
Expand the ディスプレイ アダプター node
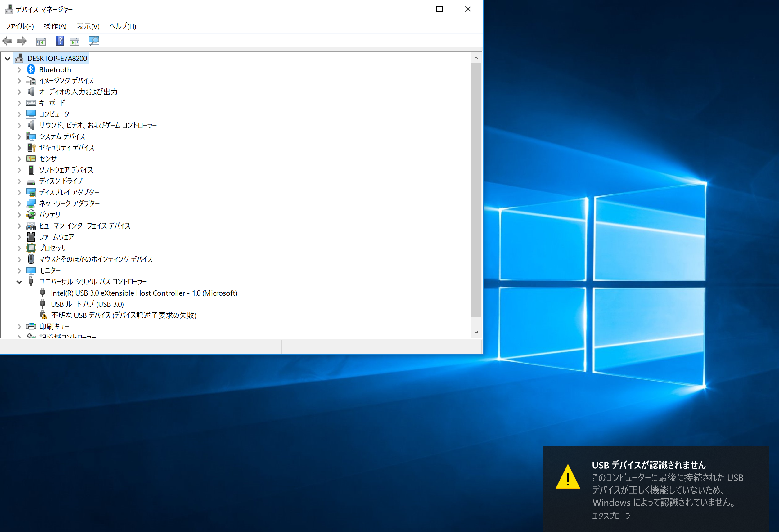click(20, 192)
